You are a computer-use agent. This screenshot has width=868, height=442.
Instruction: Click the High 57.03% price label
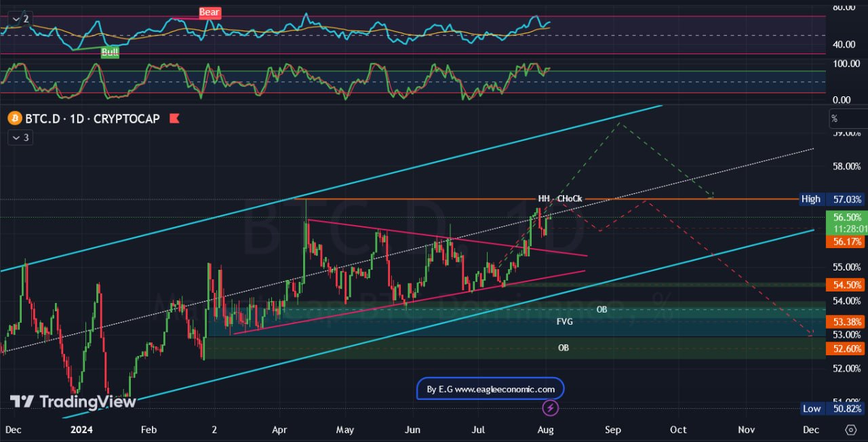[x=833, y=199]
